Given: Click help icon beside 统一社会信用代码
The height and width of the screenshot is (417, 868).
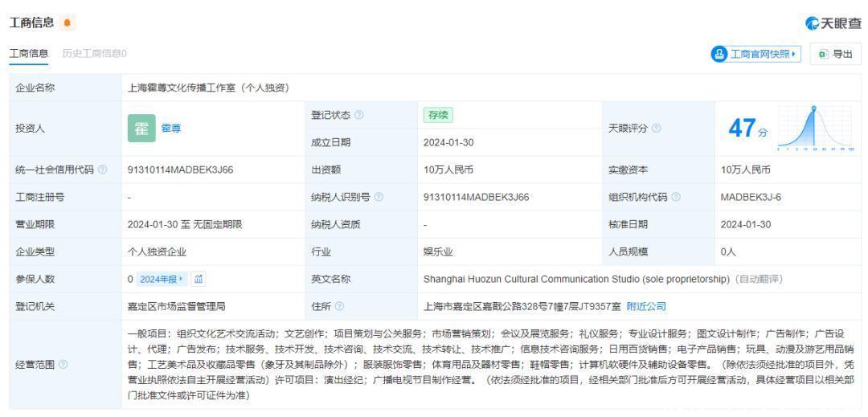Looking at the screenshot, I should pos(101,170).
